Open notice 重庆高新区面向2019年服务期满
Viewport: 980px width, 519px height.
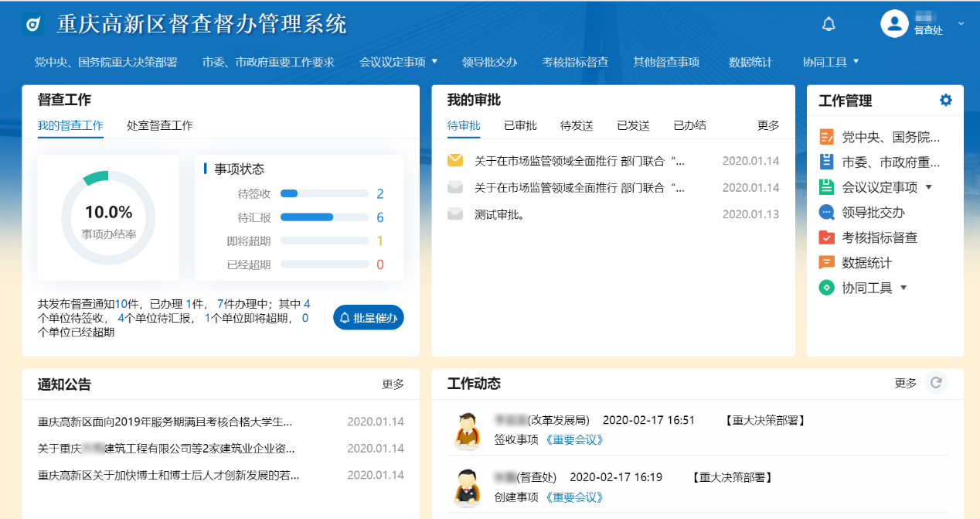coord(165,422)
